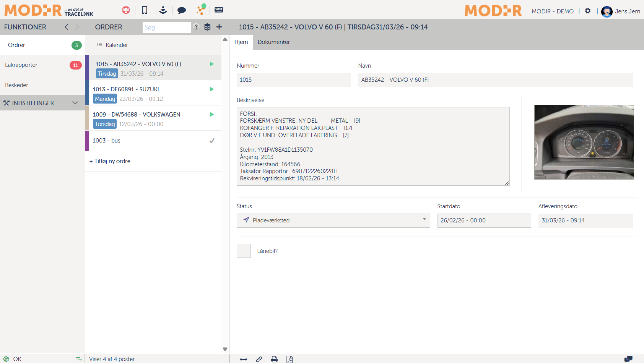The image size is (644, 363).
Task: Tick the Lånebil? checkbox
Action: [244, 251]
